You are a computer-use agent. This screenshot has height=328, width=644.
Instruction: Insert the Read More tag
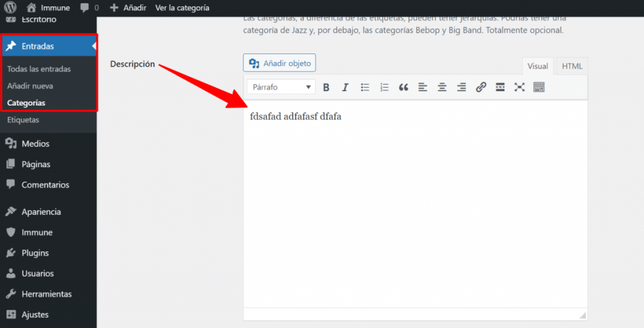pyautogui.click(x=500, y=87)
